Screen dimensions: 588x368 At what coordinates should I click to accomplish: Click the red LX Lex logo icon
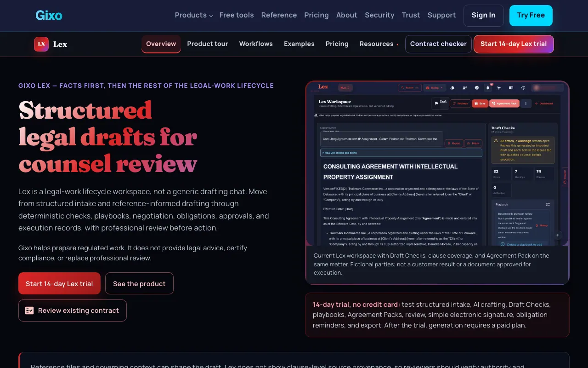(41, 44)
